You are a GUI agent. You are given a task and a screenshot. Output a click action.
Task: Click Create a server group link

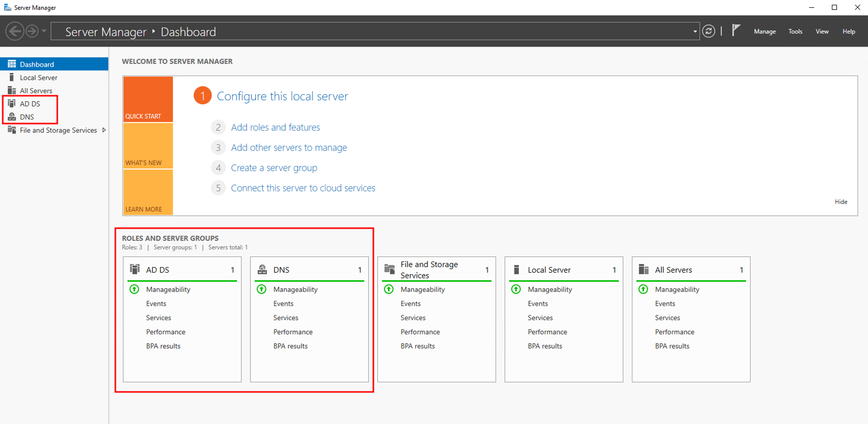pos(274,168)
